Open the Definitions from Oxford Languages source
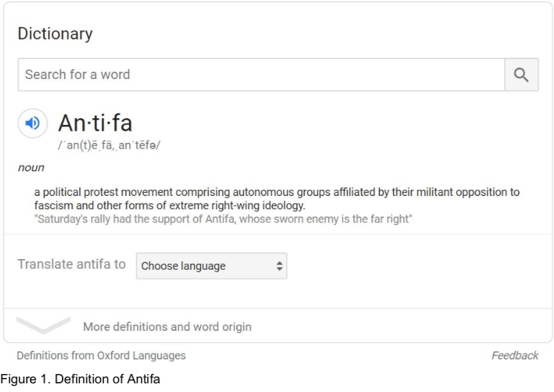Screen dimensions: 554x392 tap(102, 355)
